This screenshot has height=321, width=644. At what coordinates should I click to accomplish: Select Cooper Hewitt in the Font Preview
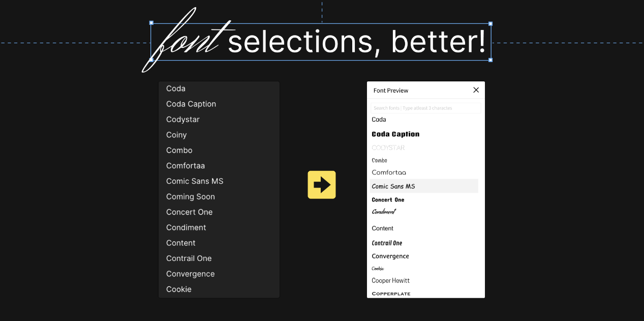(390, 280)
